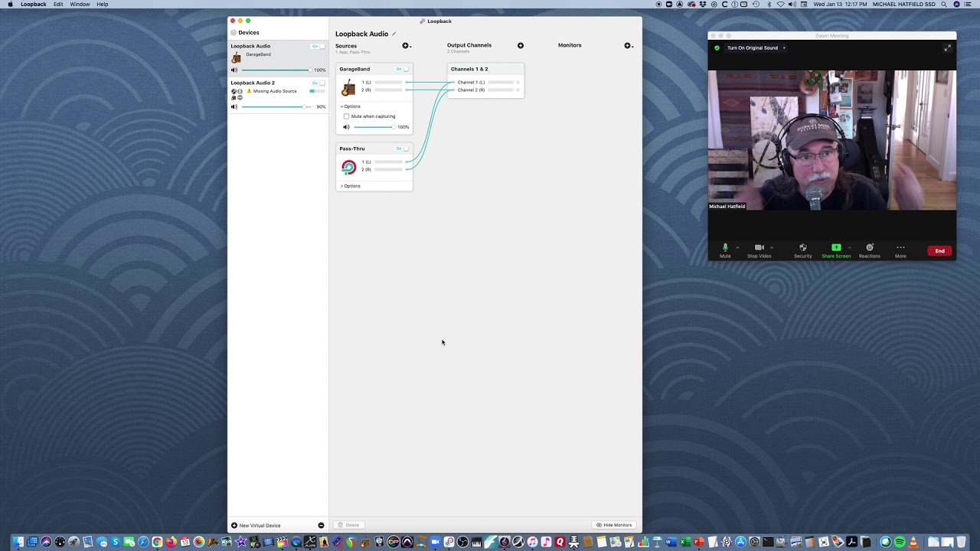Open the share options arrow beside Share Screen
Image resolution: width=980 pixels, height=551 pixels.
coord(849,247)
